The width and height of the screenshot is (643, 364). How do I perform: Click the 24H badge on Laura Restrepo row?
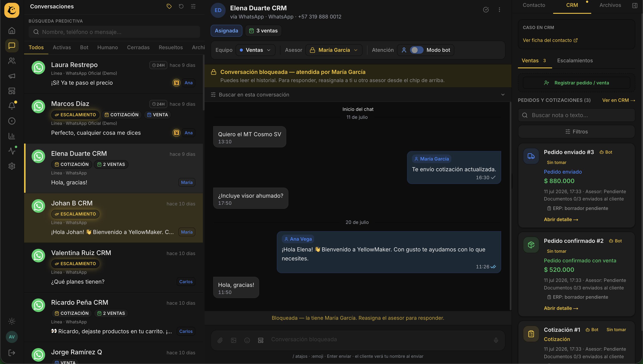tap(158, 65)
